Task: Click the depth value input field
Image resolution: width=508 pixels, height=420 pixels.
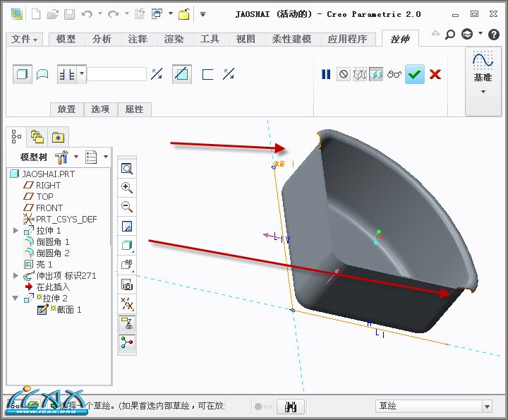Action: click(116, 74)
